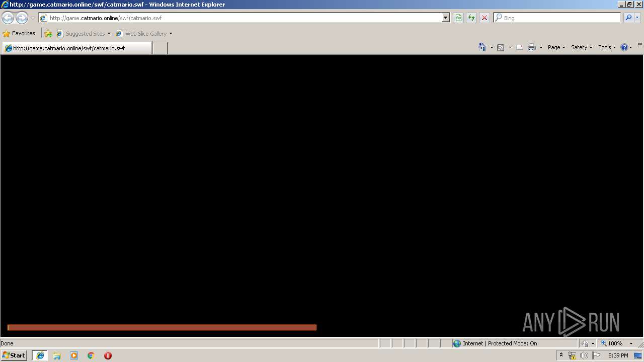644x362 pixels.
Task: Click the Bing search box
Action: pyautogui.click(x=557, y=18)
